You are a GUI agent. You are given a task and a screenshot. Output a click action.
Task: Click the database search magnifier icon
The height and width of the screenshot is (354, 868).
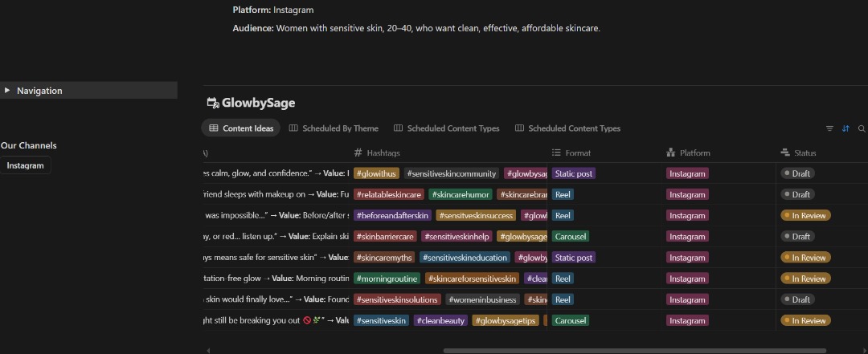click(862, 128)
